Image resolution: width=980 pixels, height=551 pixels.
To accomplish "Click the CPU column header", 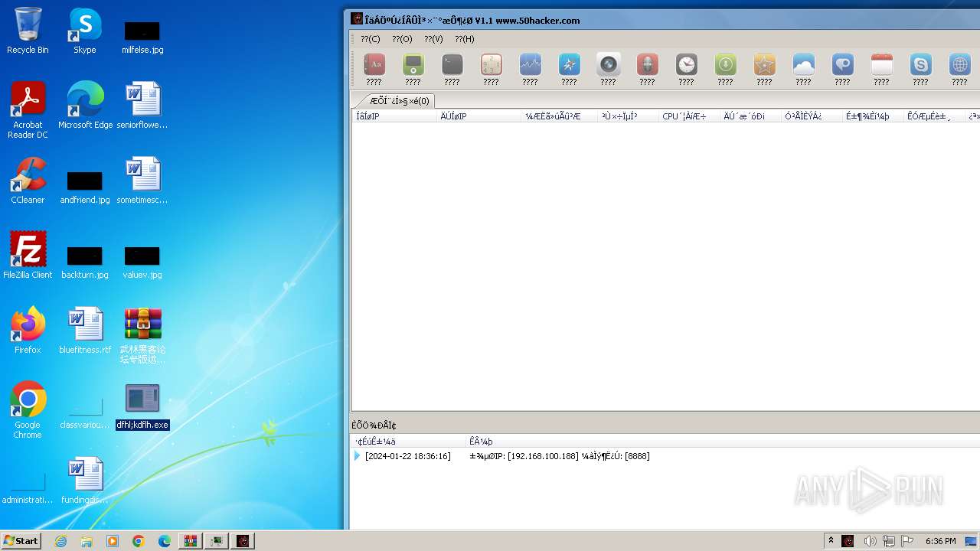I will click(x=689, y=116).
